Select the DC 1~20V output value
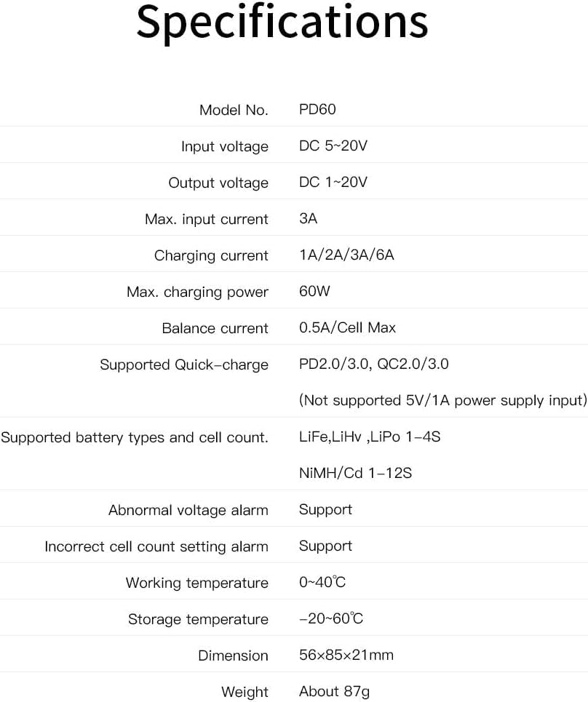Screen dimensions: 588x702 click(333, 182)
